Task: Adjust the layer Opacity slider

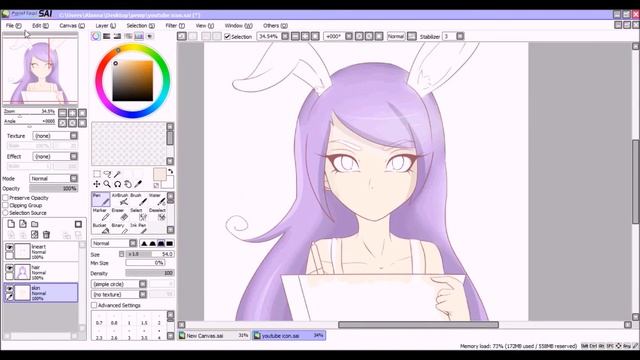Action: click(x=53, y=189)
